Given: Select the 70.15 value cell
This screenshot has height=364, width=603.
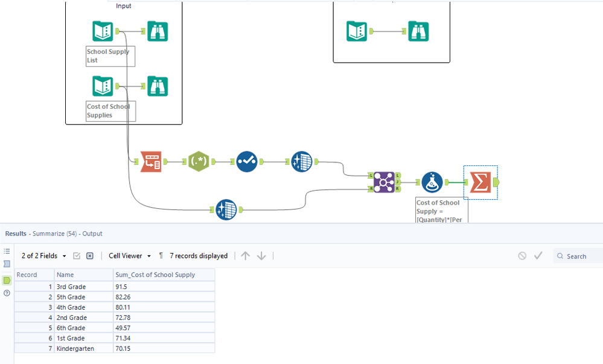Looking at the screenshot, I should tap(164, 348).
